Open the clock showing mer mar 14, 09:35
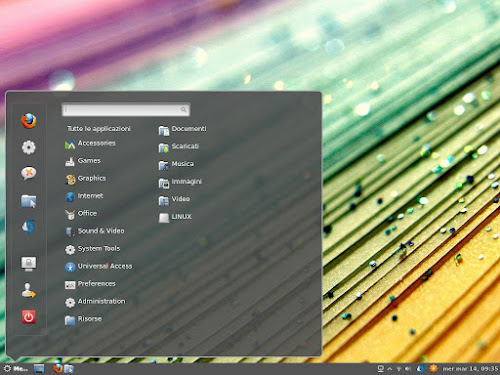Viewport: 500px width, 375px height. 470,369
